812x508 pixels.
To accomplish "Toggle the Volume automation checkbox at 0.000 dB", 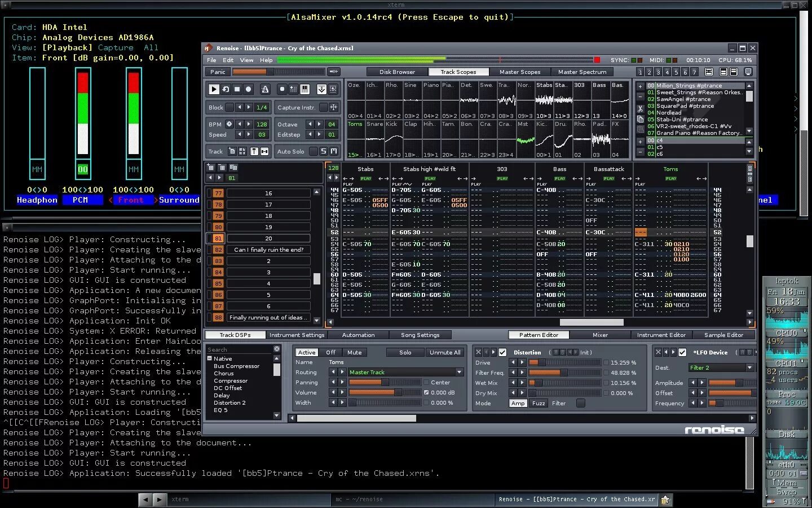I will pos(426,392).
